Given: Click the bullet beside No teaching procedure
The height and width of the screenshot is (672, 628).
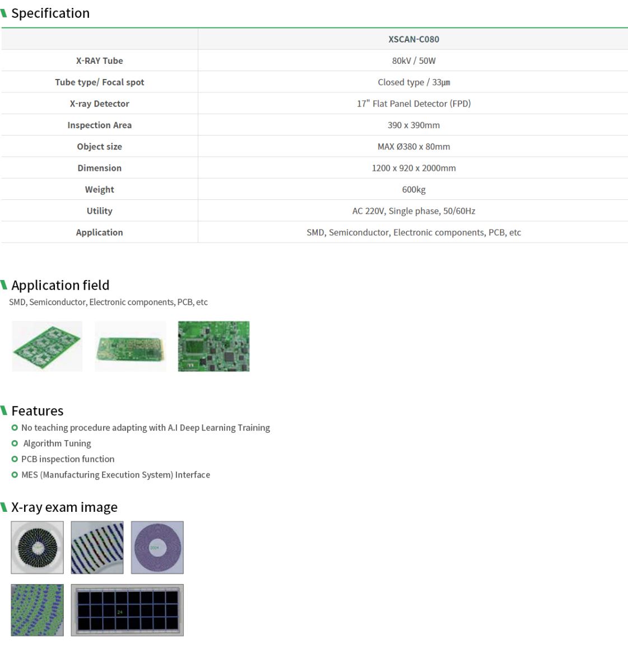Looking at the screenshot, I should 15,428.
